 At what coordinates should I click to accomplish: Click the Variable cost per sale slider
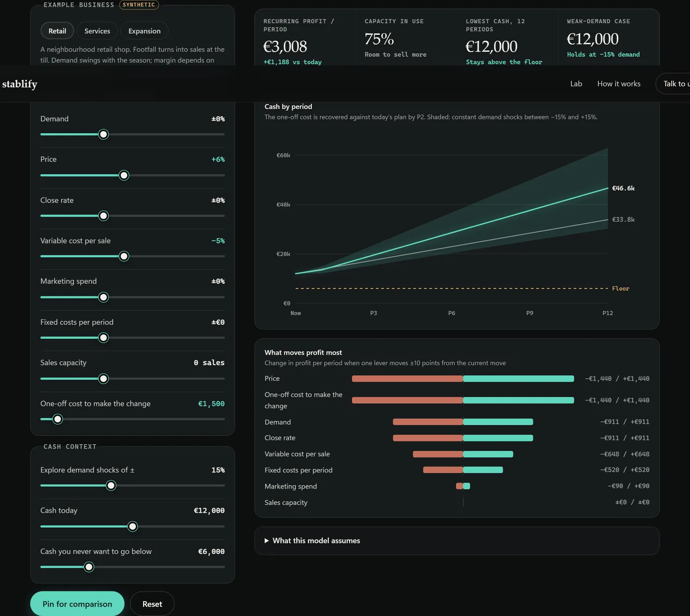pos(133,256)
